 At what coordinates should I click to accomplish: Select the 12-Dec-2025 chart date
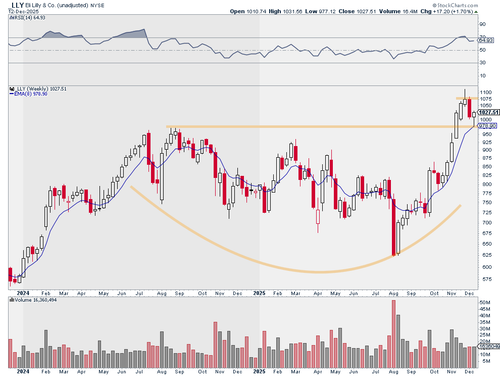pyautogui.click(x=23, y=11)
